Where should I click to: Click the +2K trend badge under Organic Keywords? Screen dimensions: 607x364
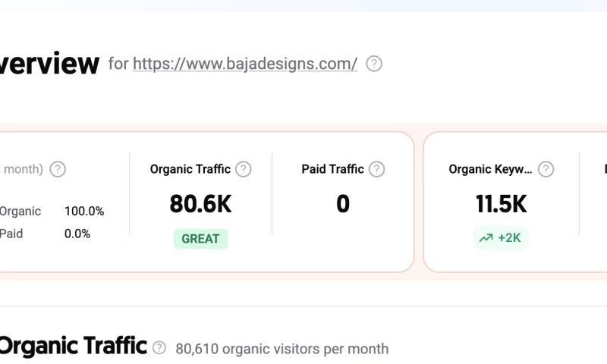click(x=501, y=237)
